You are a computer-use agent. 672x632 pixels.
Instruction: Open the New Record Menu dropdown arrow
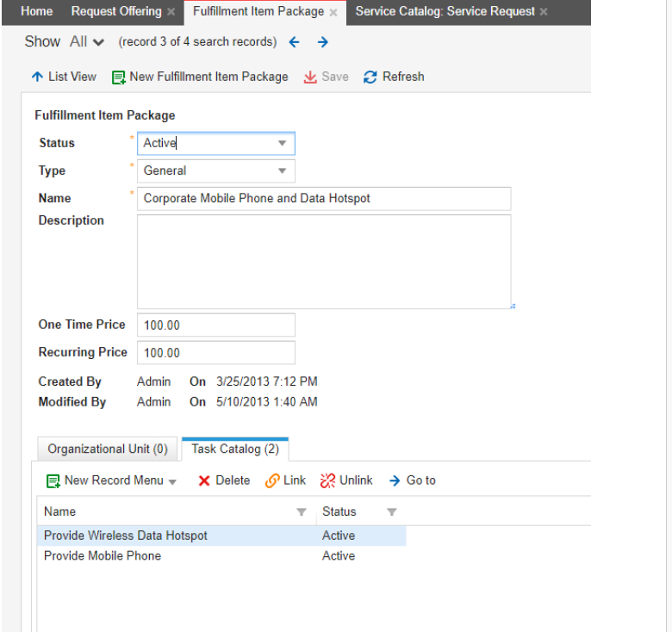point(172,482)
